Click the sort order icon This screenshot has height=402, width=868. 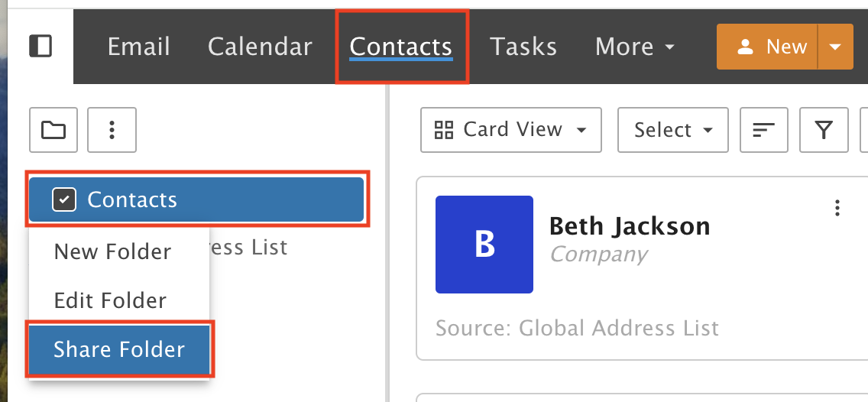(763, 130)
